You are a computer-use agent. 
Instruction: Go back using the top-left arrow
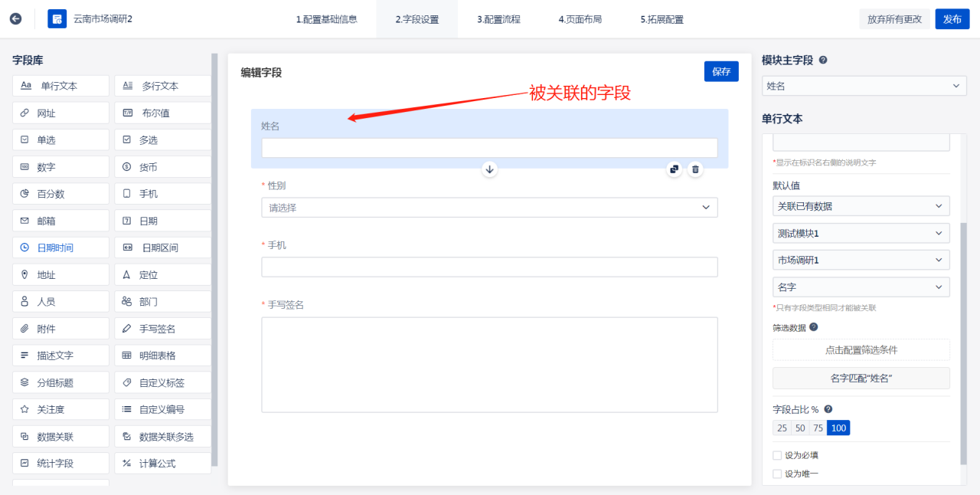[x=15, y=19]
